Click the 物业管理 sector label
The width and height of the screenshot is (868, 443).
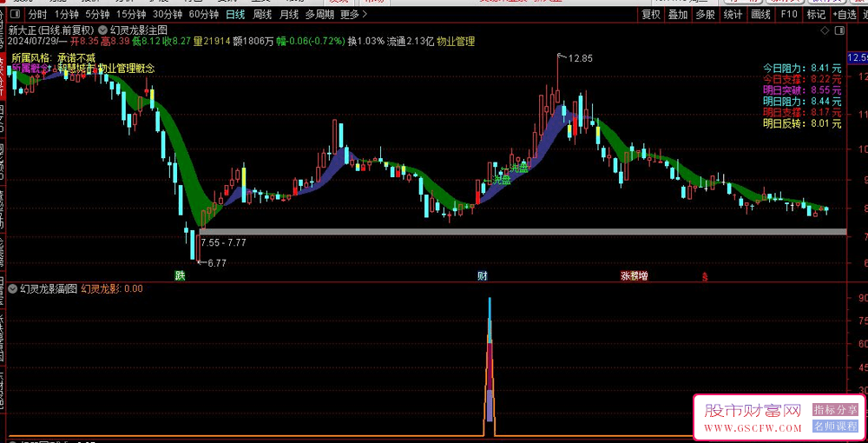[456, 41]
